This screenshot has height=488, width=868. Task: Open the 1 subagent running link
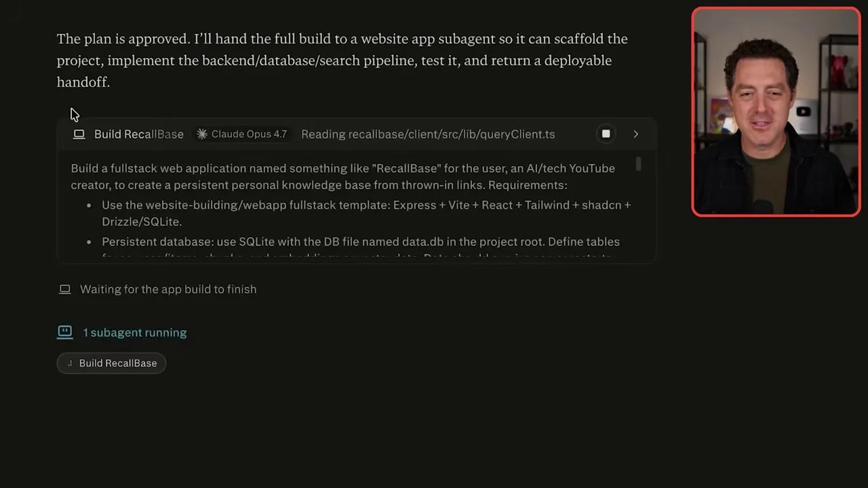135,333
